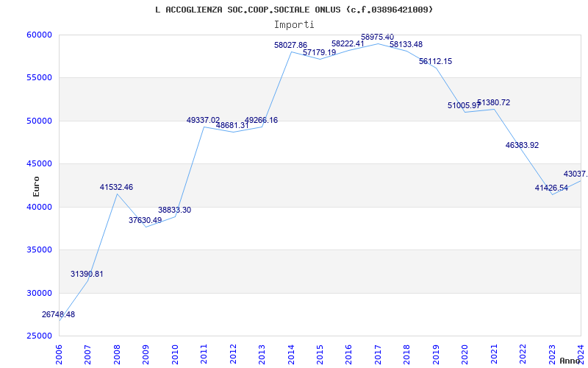Select data label 51005.97

coord(464,105)
